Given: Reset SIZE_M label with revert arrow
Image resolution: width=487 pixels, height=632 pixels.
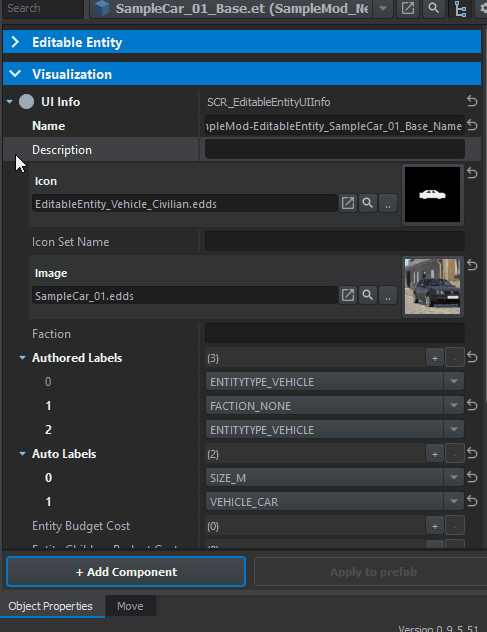Looking at the screenshot, I should [x=472, y=477].
